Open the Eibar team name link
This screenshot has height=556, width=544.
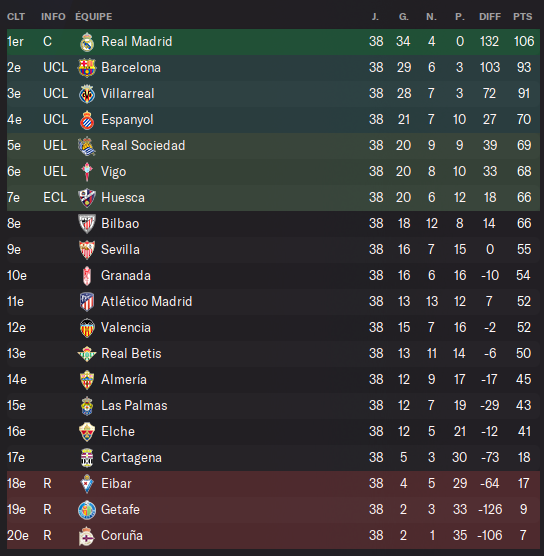point(116,484)
